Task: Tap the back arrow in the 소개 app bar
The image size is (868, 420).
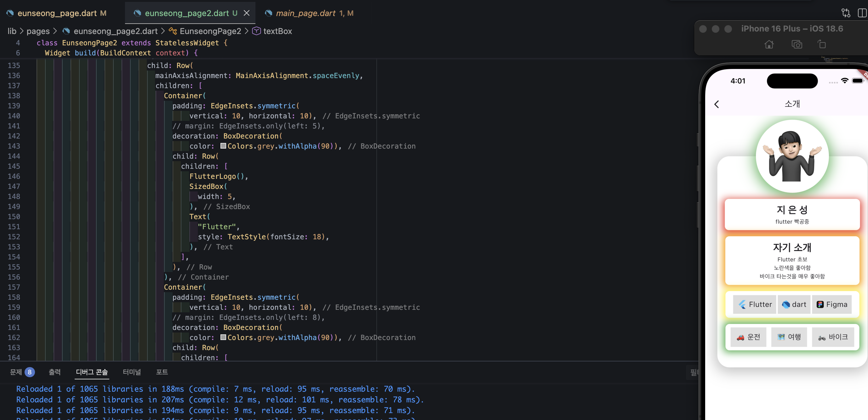Action: pos(717,105)
